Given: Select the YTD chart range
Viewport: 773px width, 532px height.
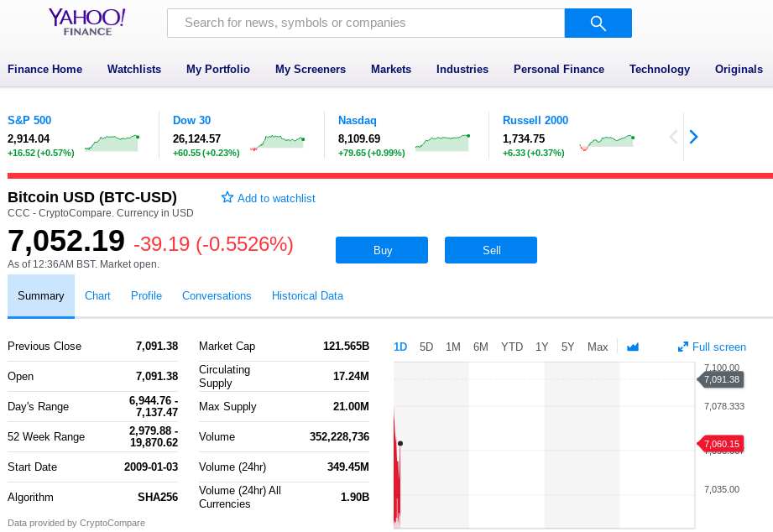Looking at the screenshot, I should point(512,347).
